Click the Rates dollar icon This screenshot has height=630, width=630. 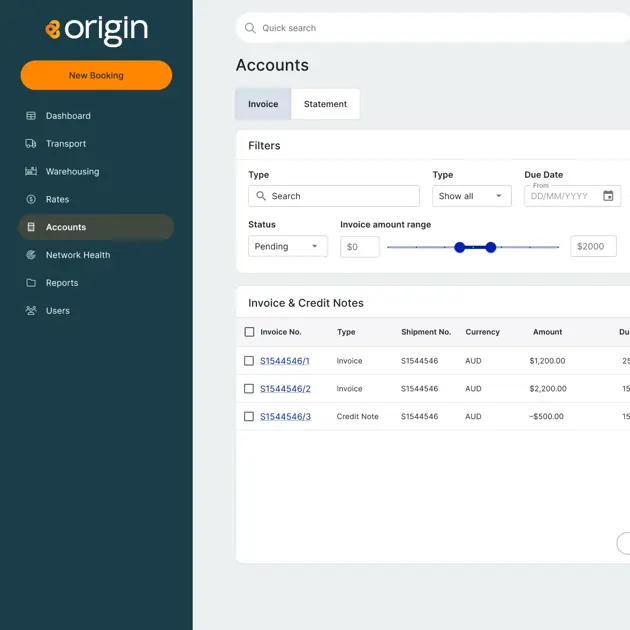31,199
